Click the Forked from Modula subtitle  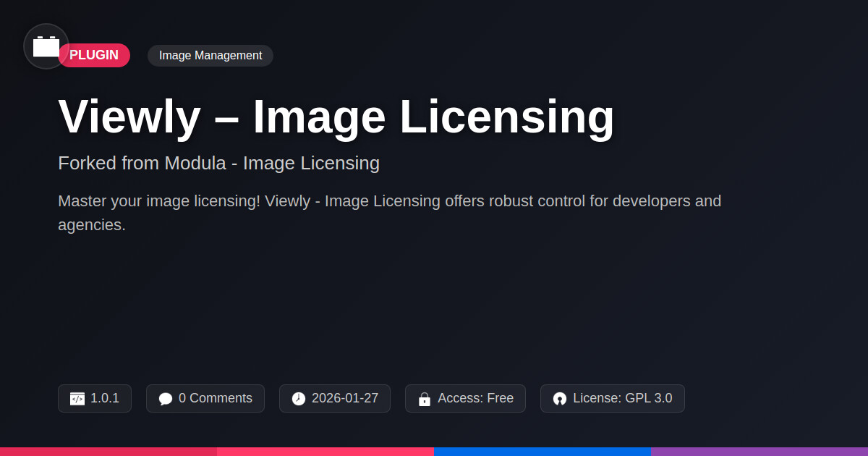218,163
